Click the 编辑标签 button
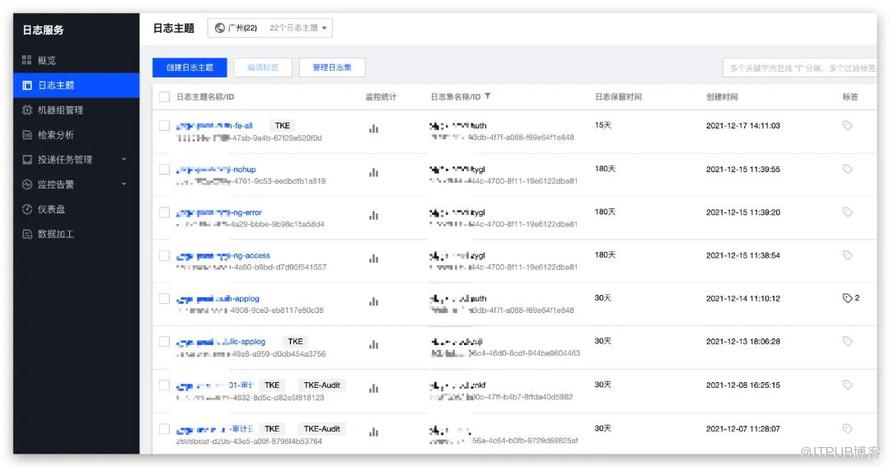890x467 pixels. [263, 68]
